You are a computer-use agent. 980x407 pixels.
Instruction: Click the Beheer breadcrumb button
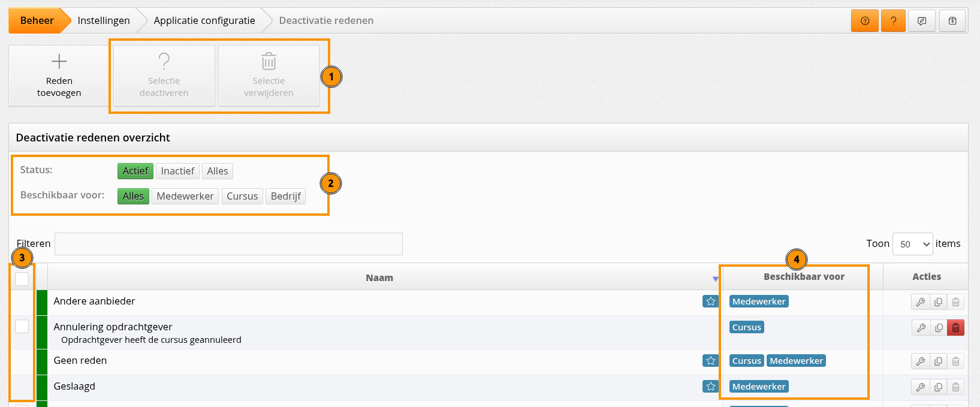(37, 21)
